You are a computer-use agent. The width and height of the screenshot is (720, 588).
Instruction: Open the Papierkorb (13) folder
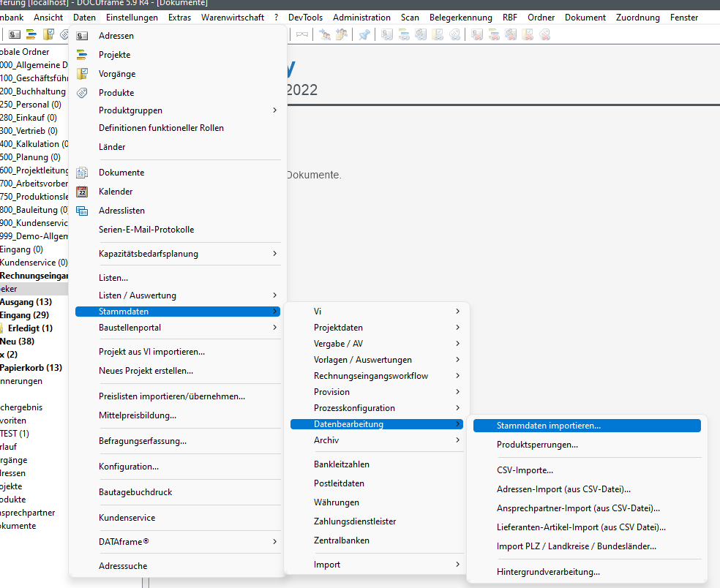pyautogui.click(x=31, y=368)
